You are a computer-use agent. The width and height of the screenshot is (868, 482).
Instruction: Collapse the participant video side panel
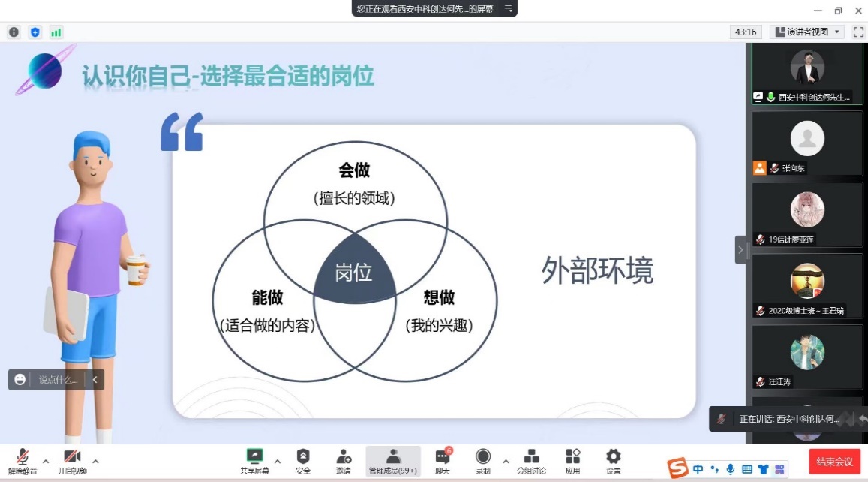[x=740, y=249]
